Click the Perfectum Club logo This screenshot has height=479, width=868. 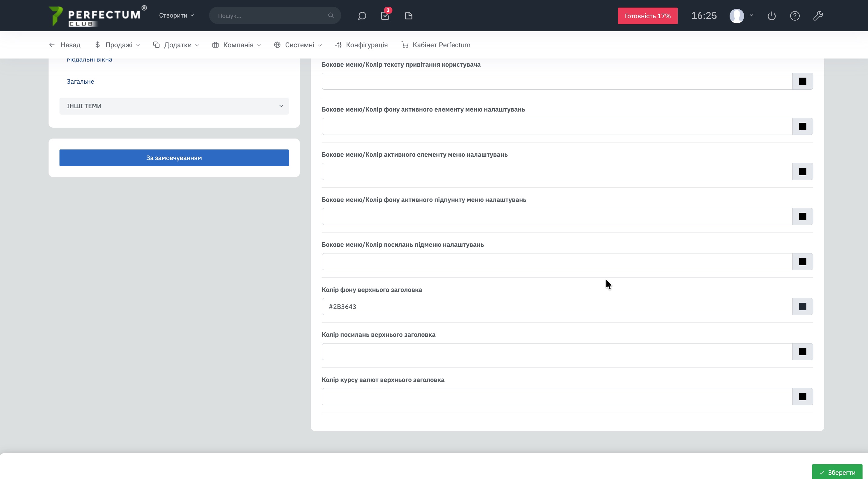[x=98, y=16]
